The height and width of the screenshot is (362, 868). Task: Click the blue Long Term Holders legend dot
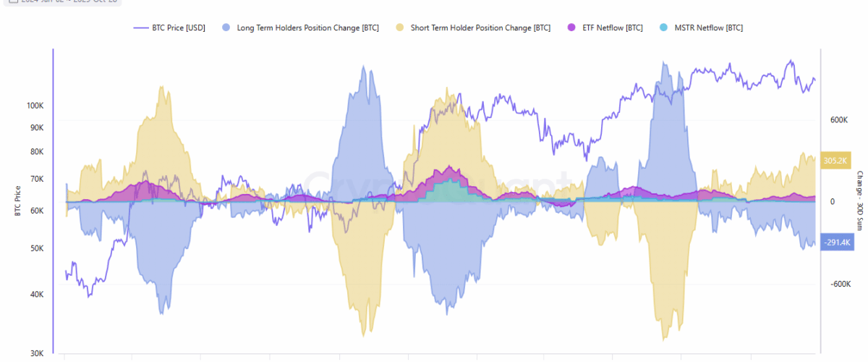(x=226, y=28)
